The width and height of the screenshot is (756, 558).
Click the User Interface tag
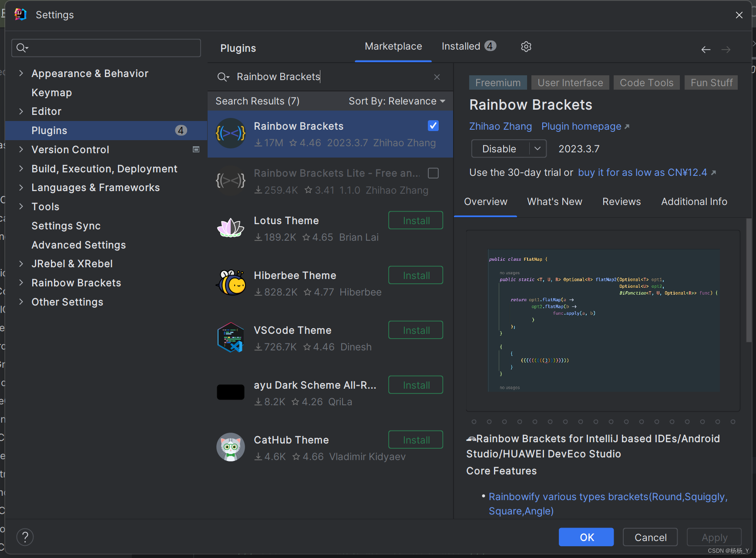570,83
